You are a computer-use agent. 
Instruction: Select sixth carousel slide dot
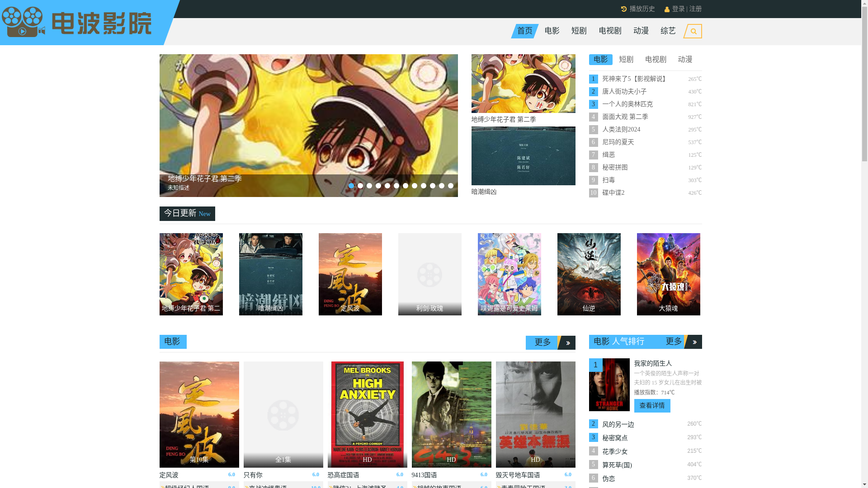pyautogui.click(x=396, y=186)
